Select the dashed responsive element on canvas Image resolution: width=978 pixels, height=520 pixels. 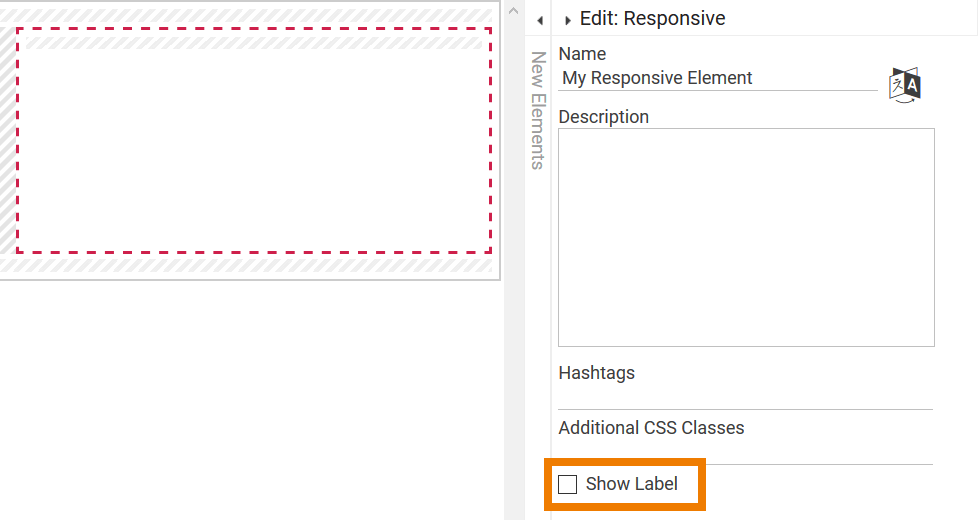(254, 140)
